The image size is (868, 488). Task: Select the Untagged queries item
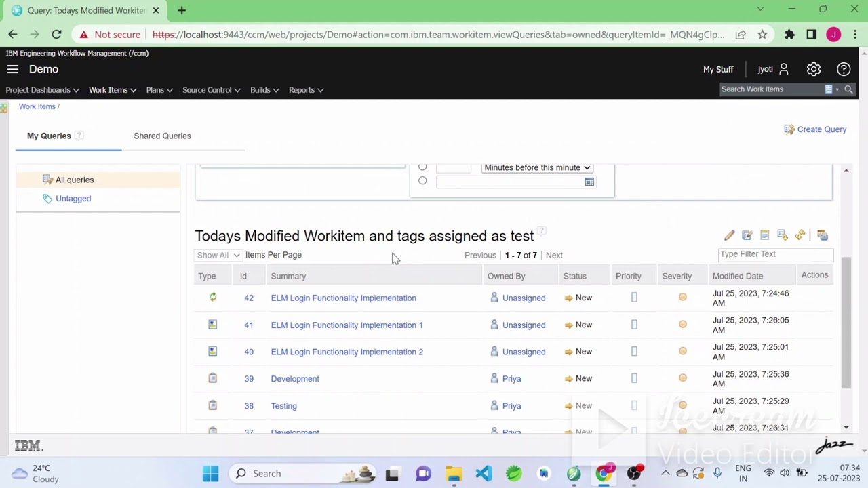tap(73, 199)
